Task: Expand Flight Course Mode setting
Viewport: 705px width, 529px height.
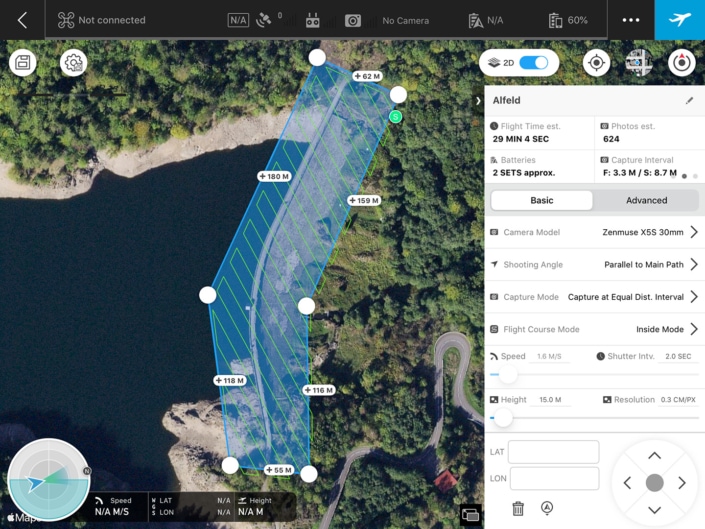Action: point(693,329)
